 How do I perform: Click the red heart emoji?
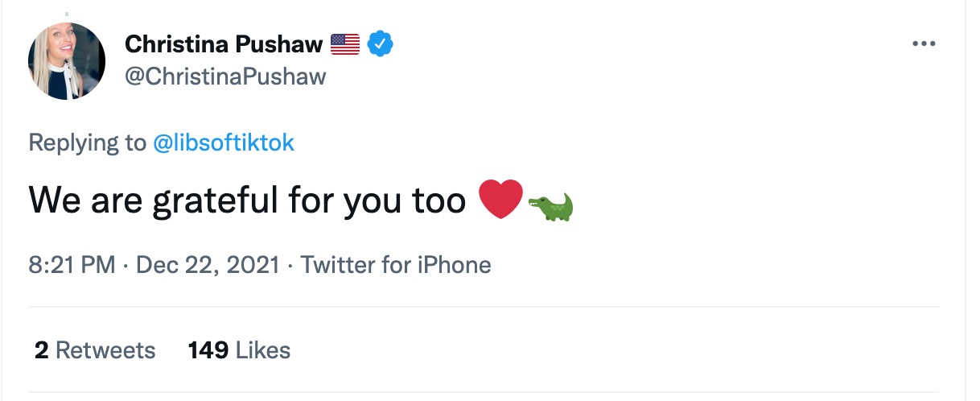pyautogui.click(x=500, y=199)
